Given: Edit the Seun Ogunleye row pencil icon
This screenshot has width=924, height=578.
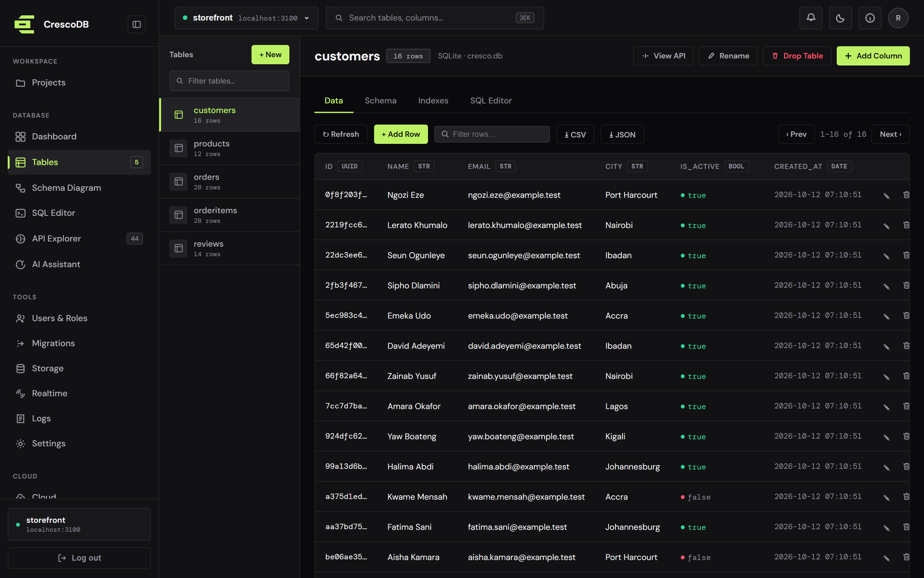Looking at the screenshot, I should pos(886,256).
